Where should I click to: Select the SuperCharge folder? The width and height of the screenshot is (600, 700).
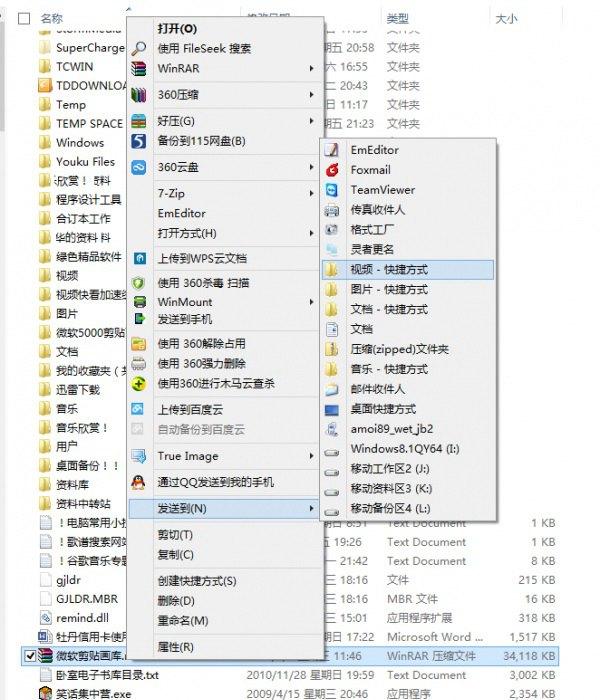(90, 48)
